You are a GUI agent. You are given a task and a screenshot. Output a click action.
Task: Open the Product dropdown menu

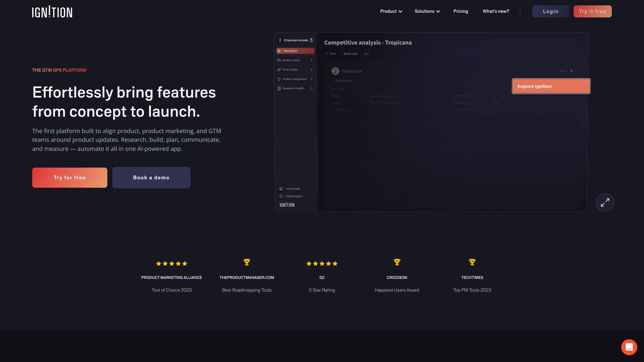pyautogui.click(x=391, y=11)
